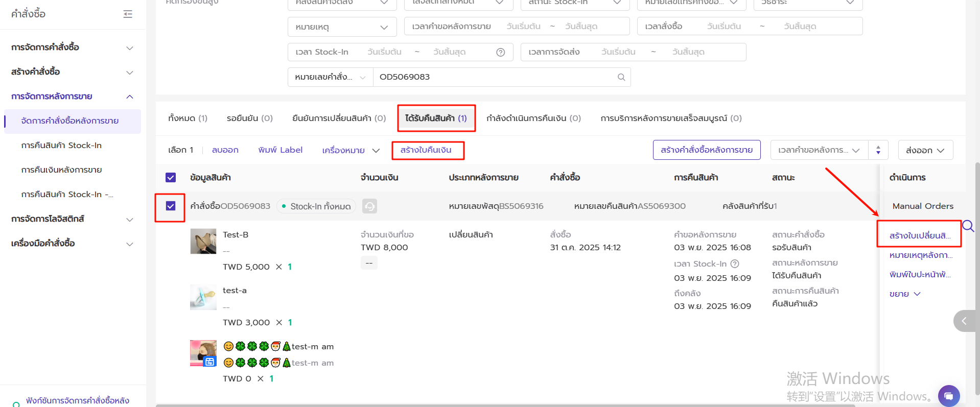Image resolution: width=980 pixels, height=407 pixels.
Task: Uncheck the order OD5069083 row checkbox
Action: click(x=171, y=206)
